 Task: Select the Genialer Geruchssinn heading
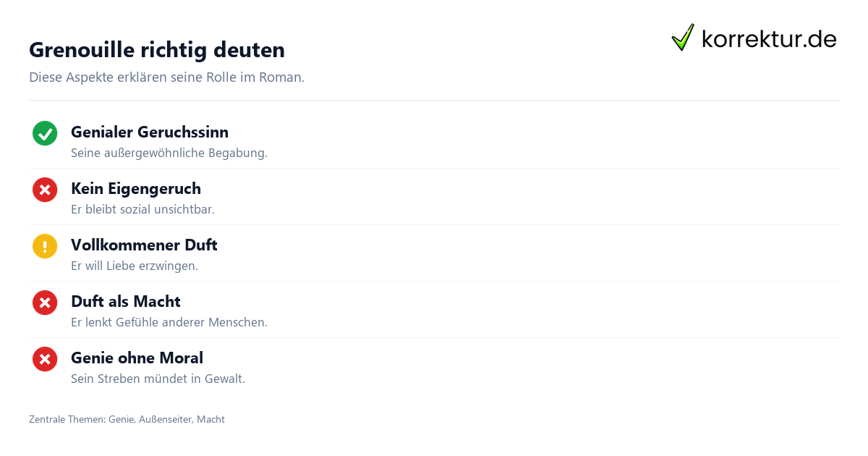pos(150,132)
